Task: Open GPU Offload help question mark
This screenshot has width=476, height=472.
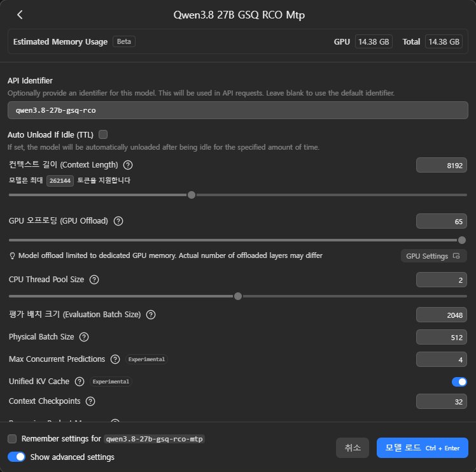Action: pyautogui.click(x=118, y=221)
